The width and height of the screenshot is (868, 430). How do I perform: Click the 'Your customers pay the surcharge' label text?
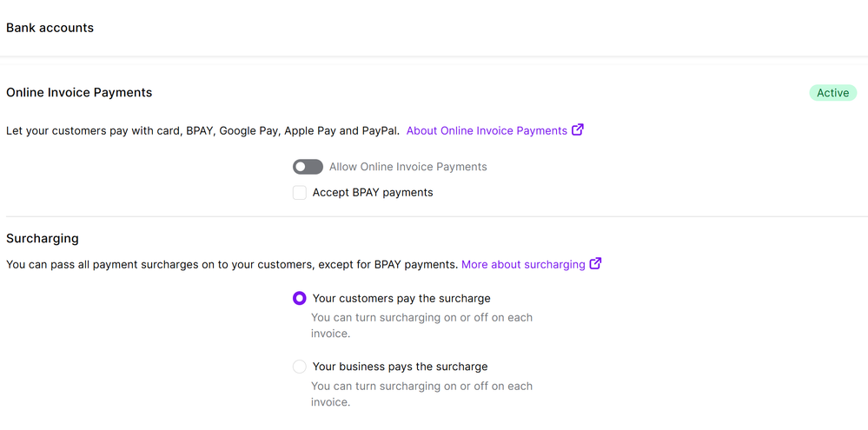pyautogui.click(x=401, y=298)
